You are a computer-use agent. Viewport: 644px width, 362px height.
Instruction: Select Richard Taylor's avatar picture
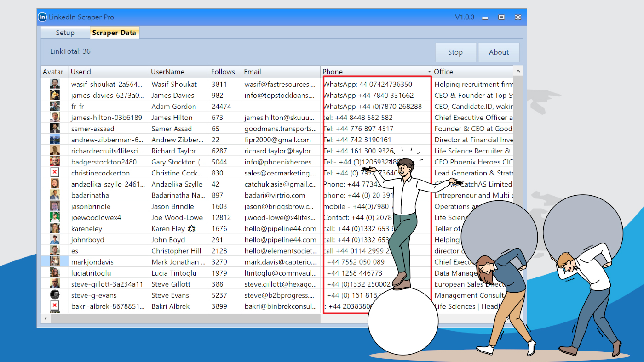click(55, 151)
